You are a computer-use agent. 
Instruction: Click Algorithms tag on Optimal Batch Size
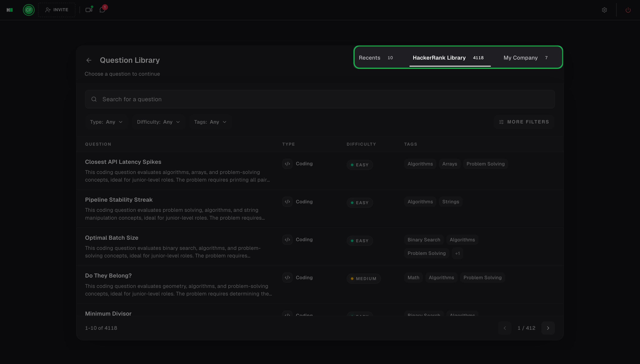coord(462,240)
